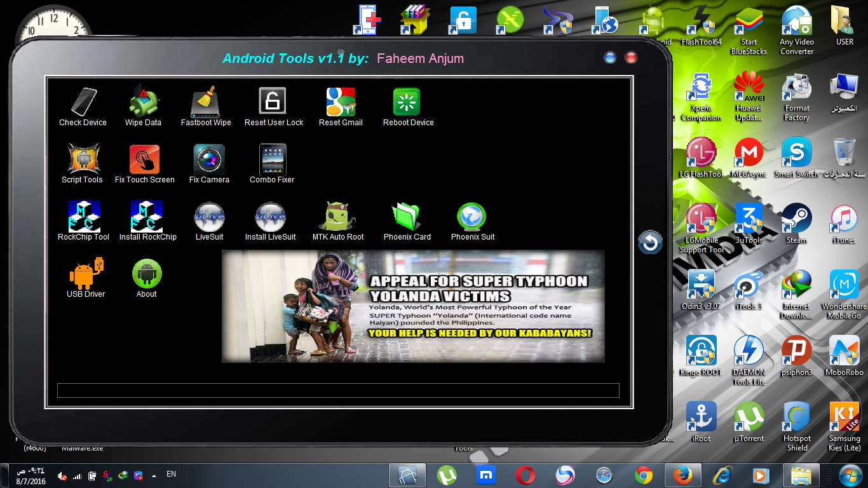Select 3uTools desktop shortcut
Viewport: 868px width, 488px height.
749,224
